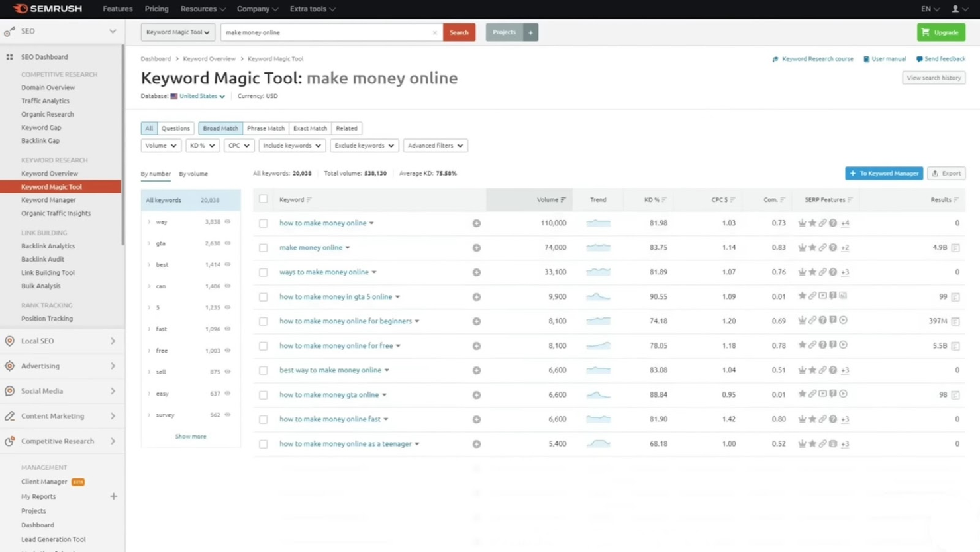Check the box for the 'make money online' row
This screenshot has width=980, height=552.
(x=264, y=248)
